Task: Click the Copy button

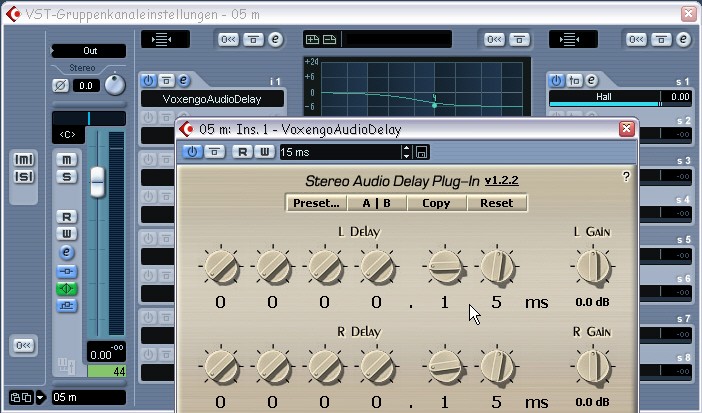Action: coord(436,203)
